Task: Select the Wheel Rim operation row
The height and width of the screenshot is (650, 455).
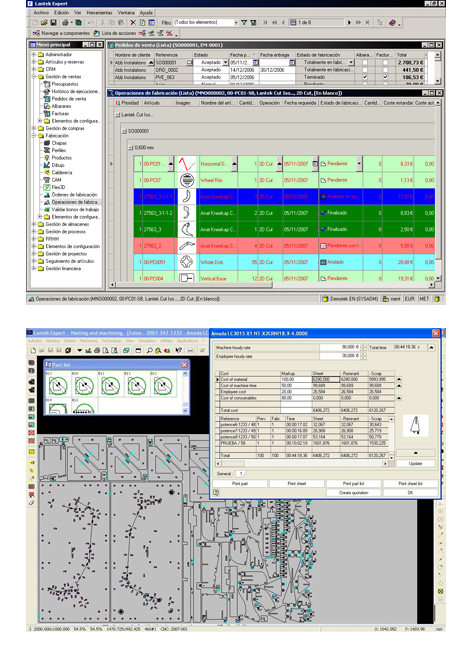Action: tap(284, 180)
